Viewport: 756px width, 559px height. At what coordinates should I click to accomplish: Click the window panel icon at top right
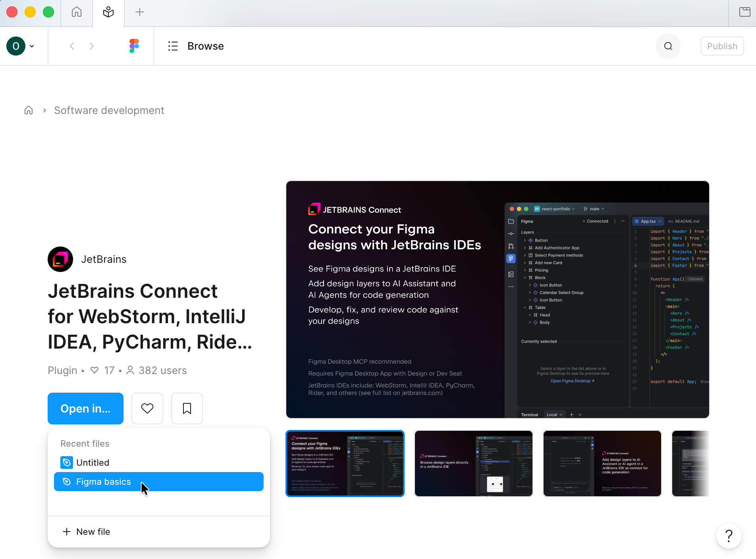744,12
